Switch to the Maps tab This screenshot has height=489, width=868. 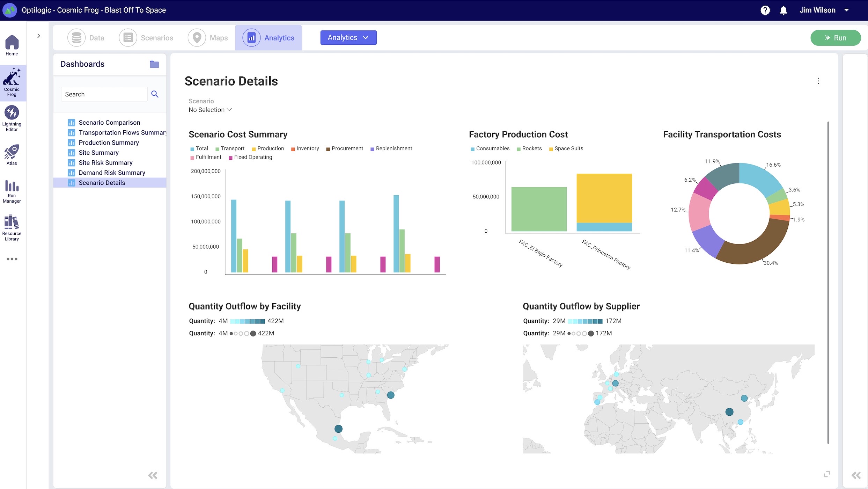[x=208, y=38]
